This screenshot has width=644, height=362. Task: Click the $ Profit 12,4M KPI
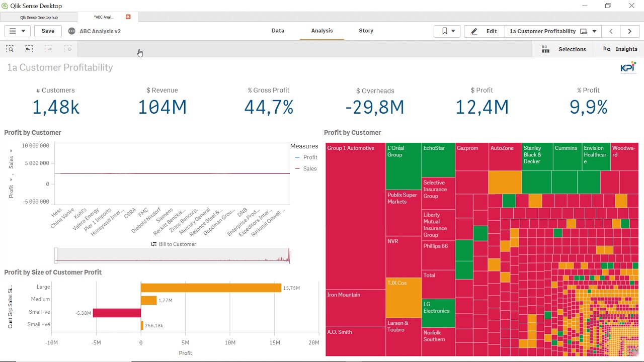[482, 102]
